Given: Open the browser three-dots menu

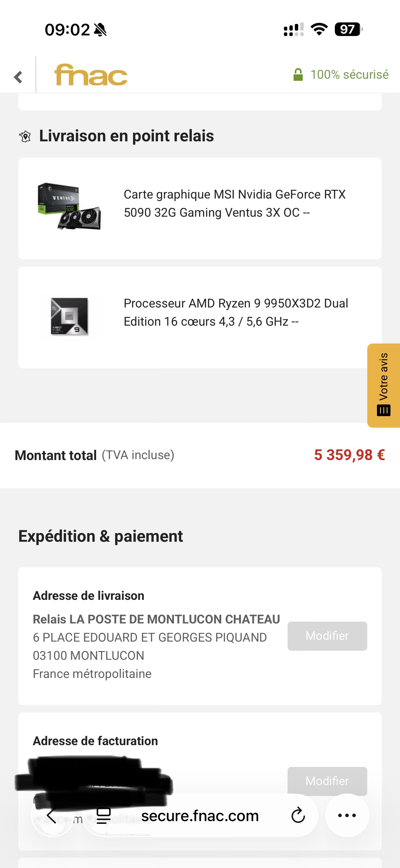Looking at the screenshot, I should click(347, 815).
